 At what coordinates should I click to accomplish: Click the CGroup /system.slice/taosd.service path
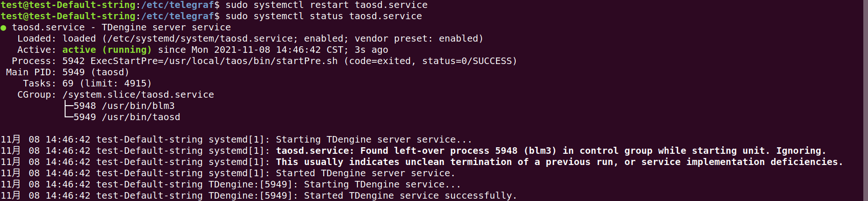(x=138, y=95)
